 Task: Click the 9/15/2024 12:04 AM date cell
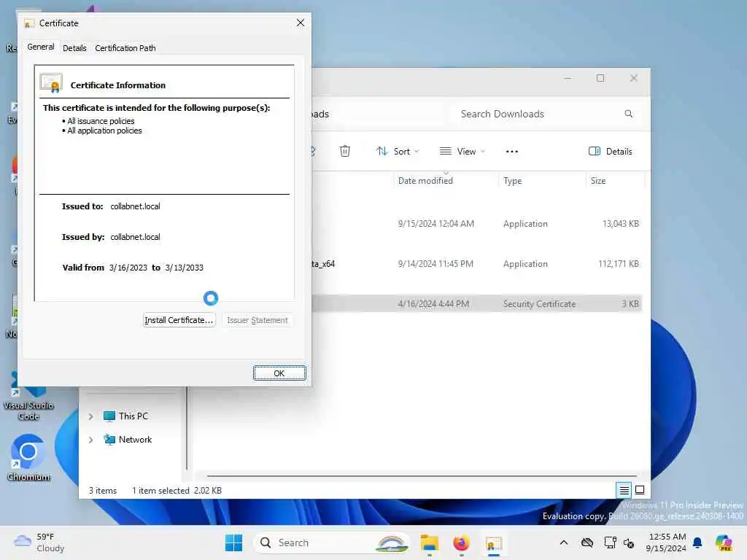click(x=436, y=224)
